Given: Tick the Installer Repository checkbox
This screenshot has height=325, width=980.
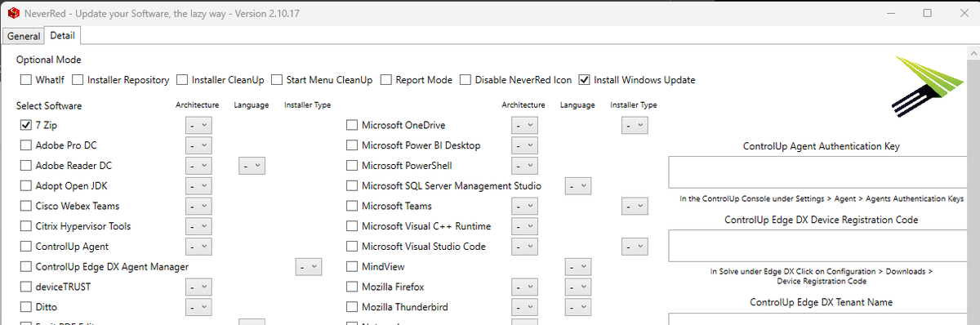Looking at the screenshot, I should pos(78,80).
